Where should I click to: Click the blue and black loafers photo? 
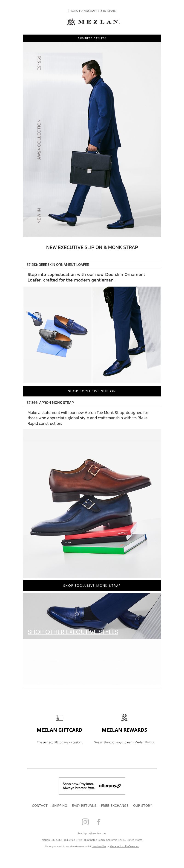[x=57, y=334]
